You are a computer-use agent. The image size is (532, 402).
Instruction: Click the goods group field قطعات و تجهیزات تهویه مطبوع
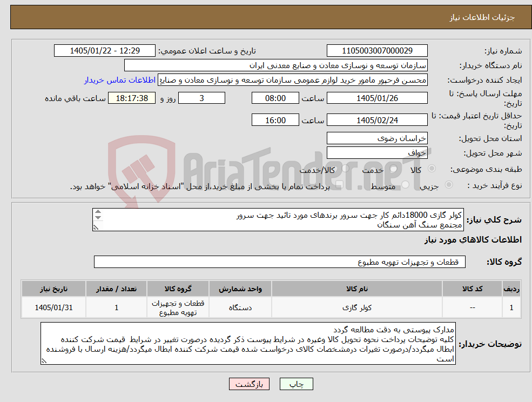pos(280,262)
